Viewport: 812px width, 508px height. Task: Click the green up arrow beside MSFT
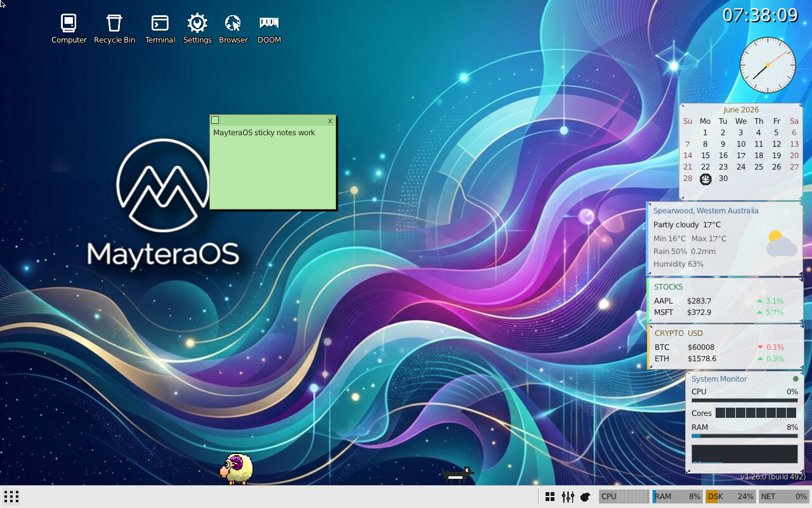pos(759,312)
